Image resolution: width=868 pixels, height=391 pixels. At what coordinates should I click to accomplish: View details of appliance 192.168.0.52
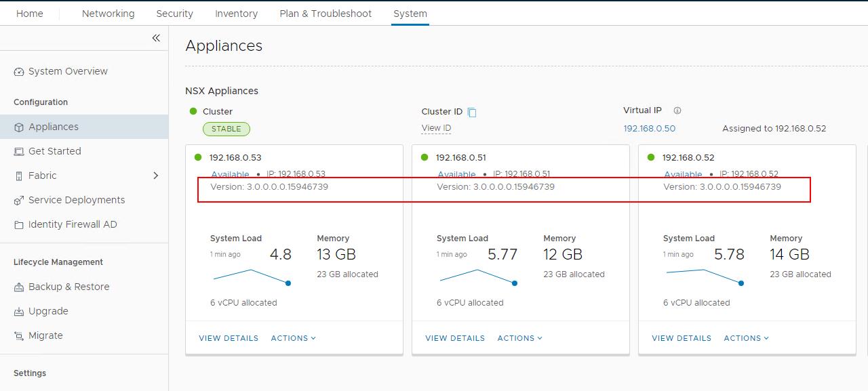682,338
